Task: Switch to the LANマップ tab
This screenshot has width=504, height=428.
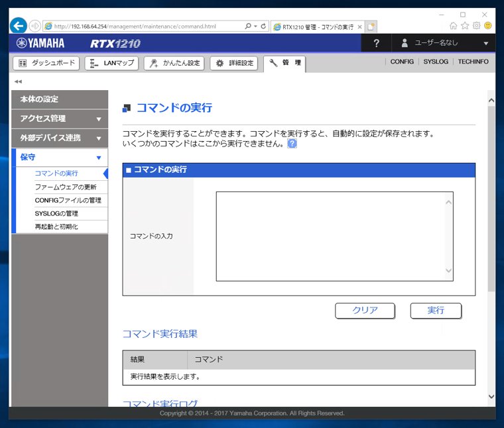Action: (x=111, y=63)
